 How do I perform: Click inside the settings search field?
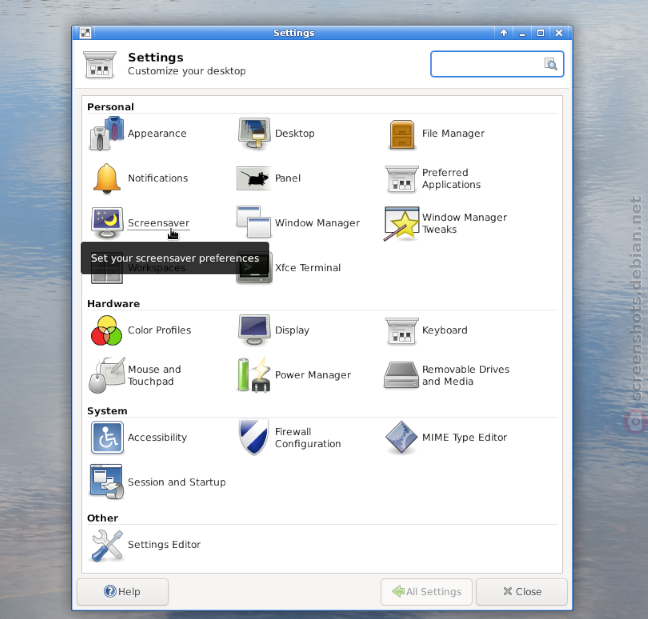[x=497, y=64]
